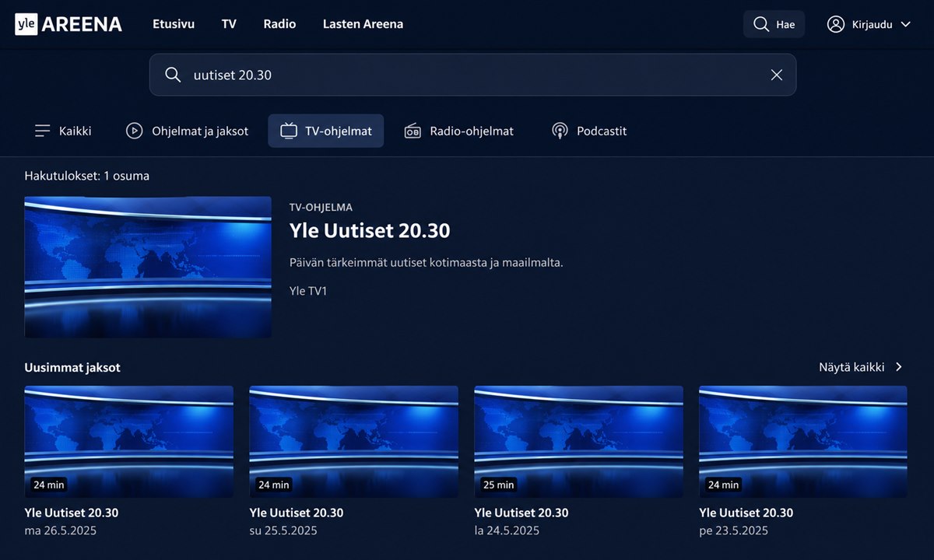Click the 'Yle TV1' channel text
The width and height of the screenshot is (934, 560).
click(x=308, y=291)
